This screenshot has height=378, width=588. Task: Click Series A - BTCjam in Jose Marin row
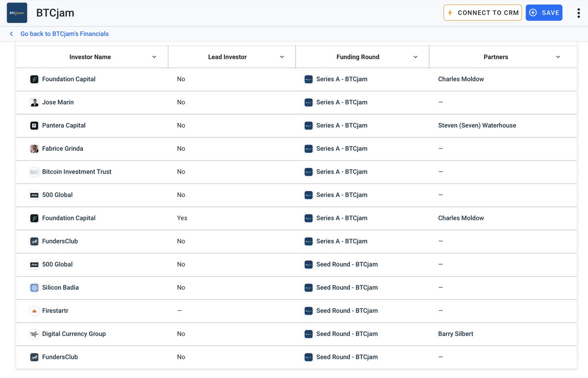[342, 102]
